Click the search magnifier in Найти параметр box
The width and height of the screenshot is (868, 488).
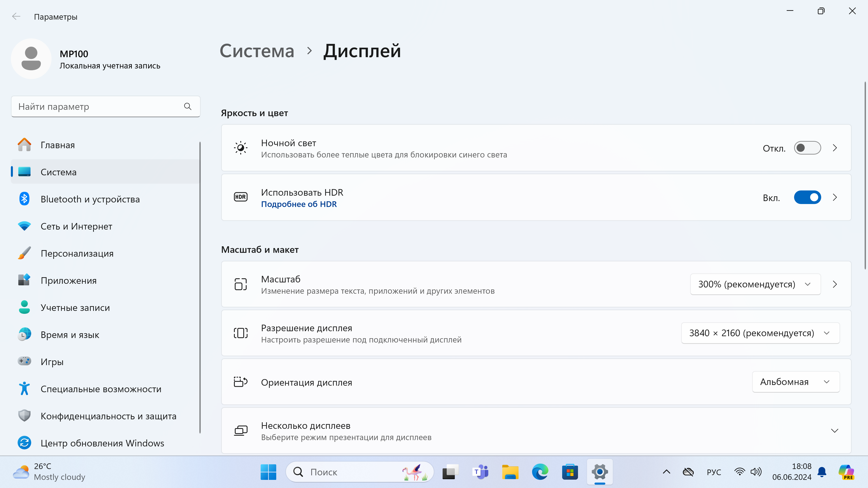point(188,106)
